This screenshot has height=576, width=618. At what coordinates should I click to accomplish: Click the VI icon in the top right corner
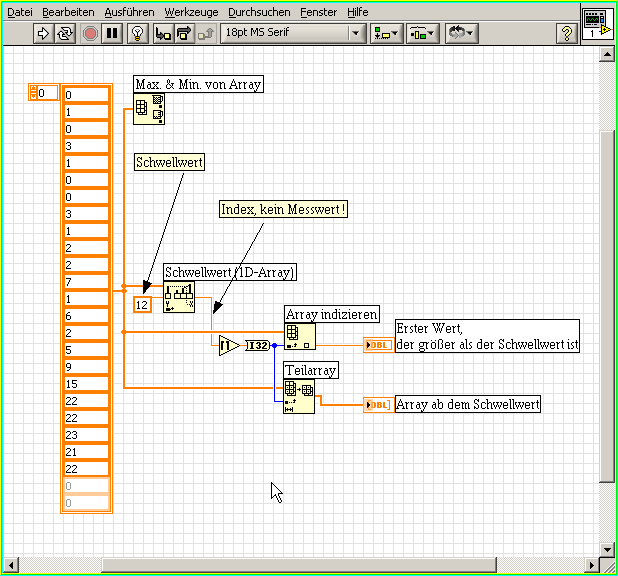(598, 24)
